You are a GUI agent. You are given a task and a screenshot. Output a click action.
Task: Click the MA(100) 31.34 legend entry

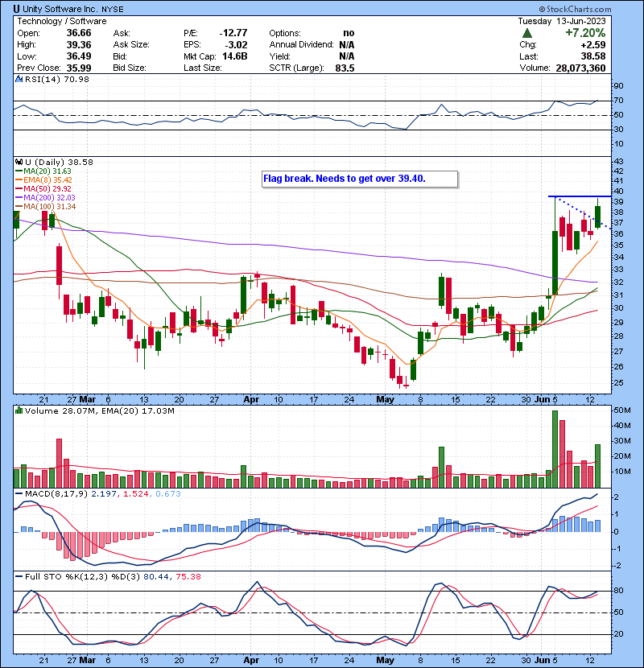pos(46,207)
